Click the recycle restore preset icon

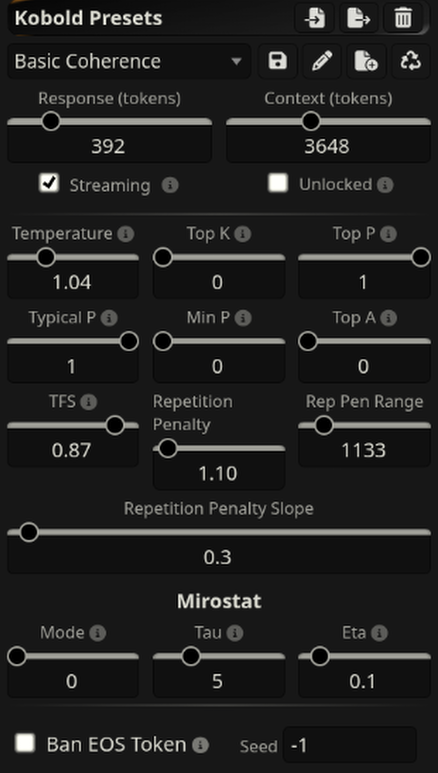410,61
